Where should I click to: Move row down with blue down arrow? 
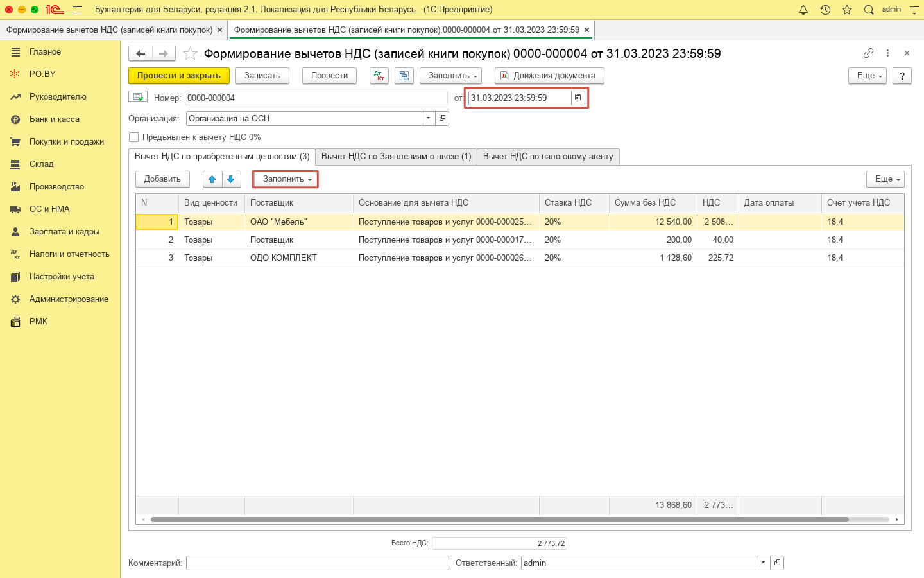click(x=231, y=179)
